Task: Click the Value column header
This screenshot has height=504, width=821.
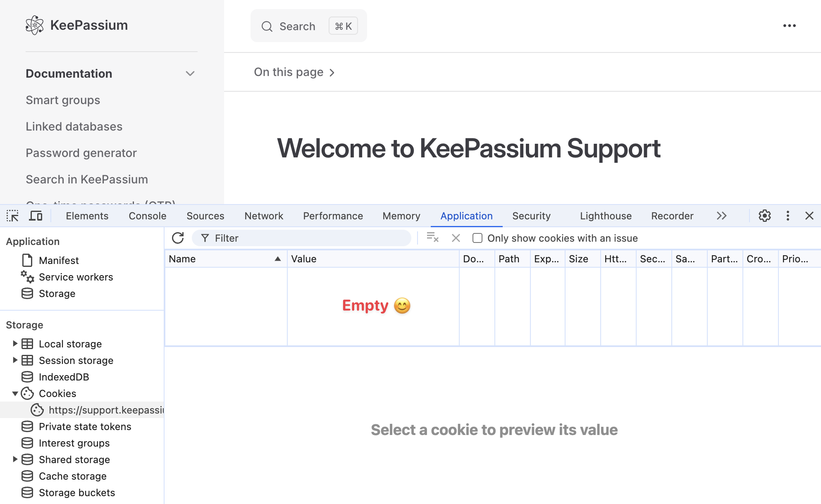Action: (373, 259)
